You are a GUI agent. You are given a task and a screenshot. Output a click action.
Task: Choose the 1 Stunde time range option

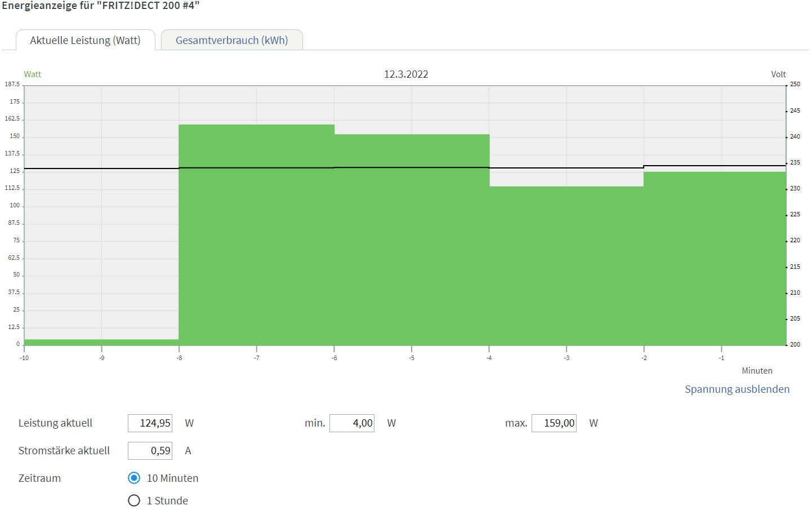tap(134, 501)
